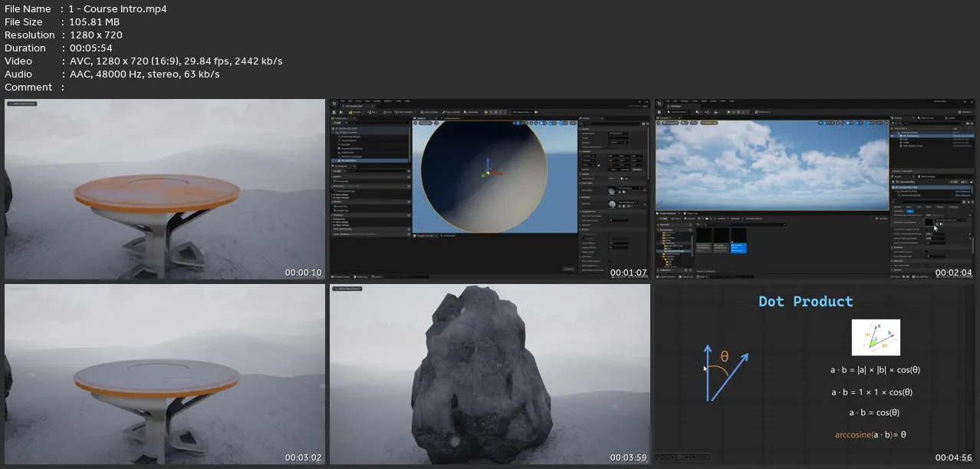Click the black material swatch near the mouse cursor
Screen dimensions: 980x469
(x=929, y=222)
